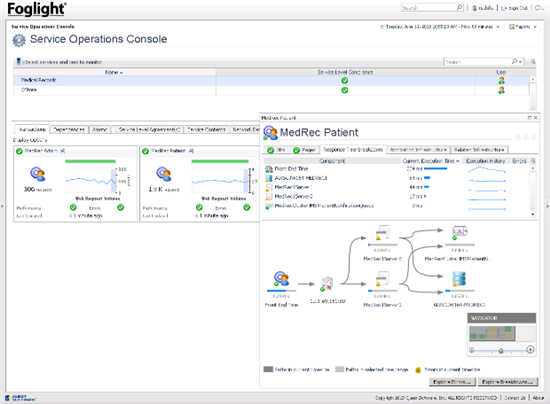Image resolution: width=550 pixels, height=404 pixels.
Task: Click the MedRecServer1 node in flow diagram
Action: click(x=382, y=279)
